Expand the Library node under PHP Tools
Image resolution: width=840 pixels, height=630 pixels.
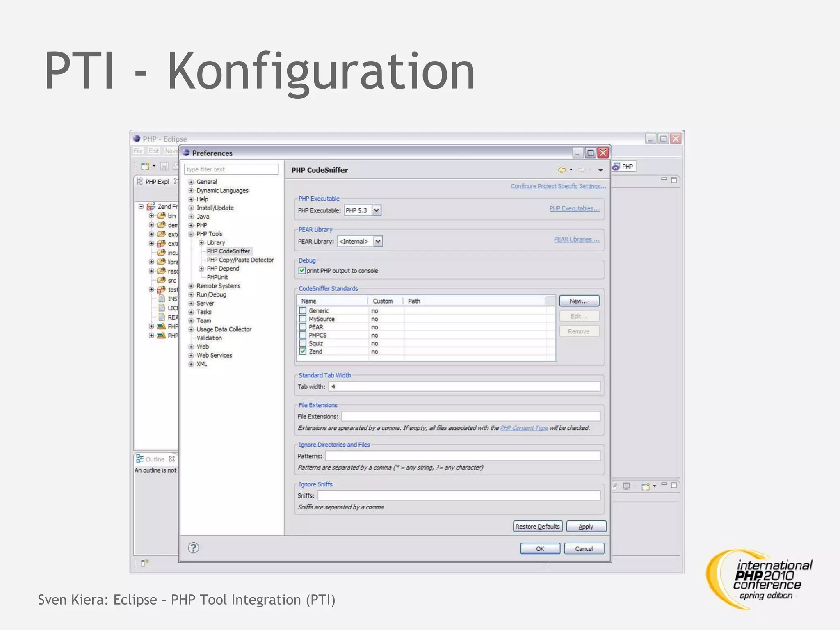click(x=201, y=242)
